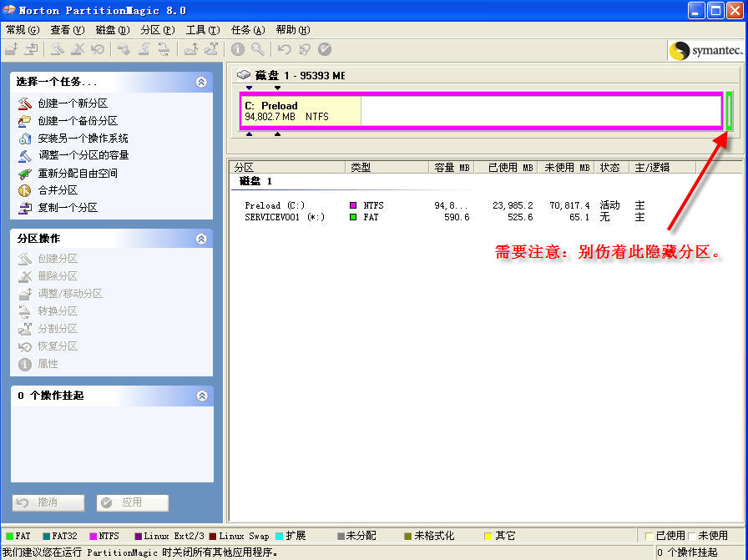Viewport: 748px width, 560px height.
Task: Select the green hidden partition in disk map
Action: [729, 111]
